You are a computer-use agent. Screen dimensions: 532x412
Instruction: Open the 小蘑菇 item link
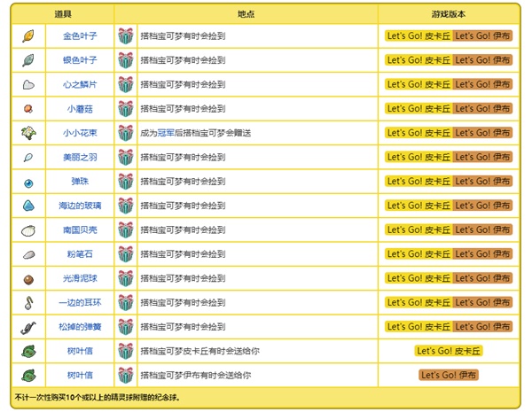[x=80, y=109]
